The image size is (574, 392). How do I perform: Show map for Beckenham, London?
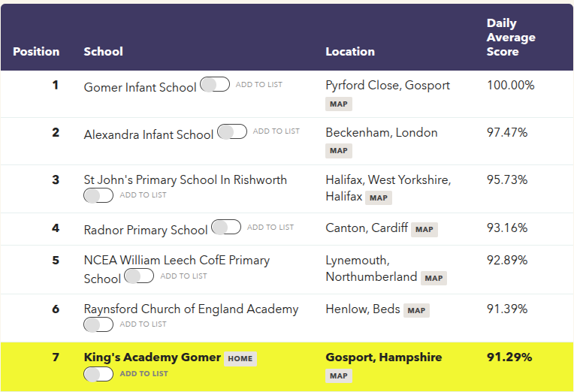point(339,151)
